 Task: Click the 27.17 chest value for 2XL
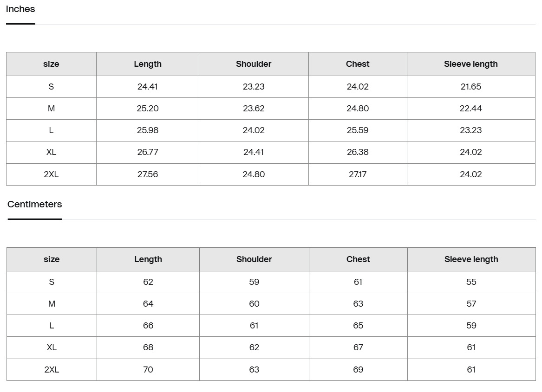(358, 174)
